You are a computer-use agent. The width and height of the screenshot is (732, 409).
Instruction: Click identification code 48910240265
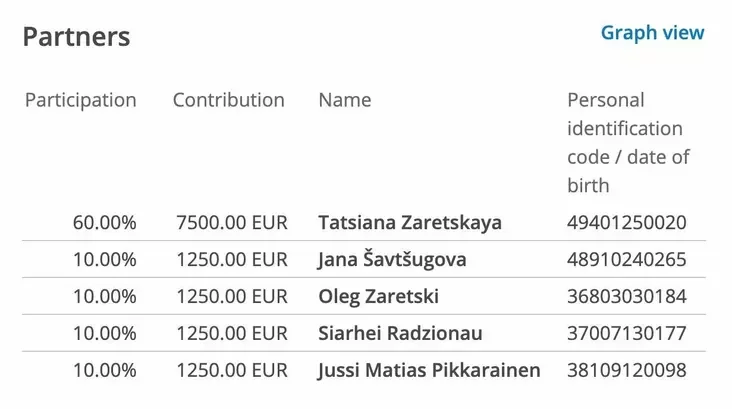(626, 260)
